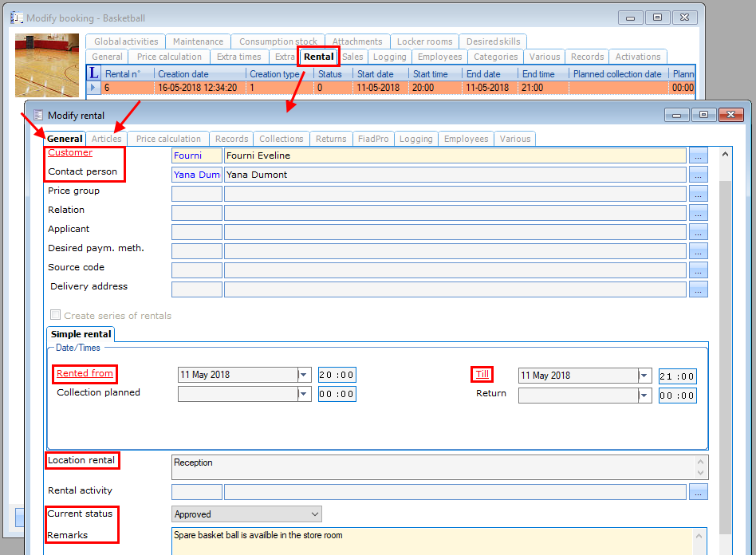Open the Collection planned date dropdown
Screen dimensions: 756x555
(x=304, y=394)
